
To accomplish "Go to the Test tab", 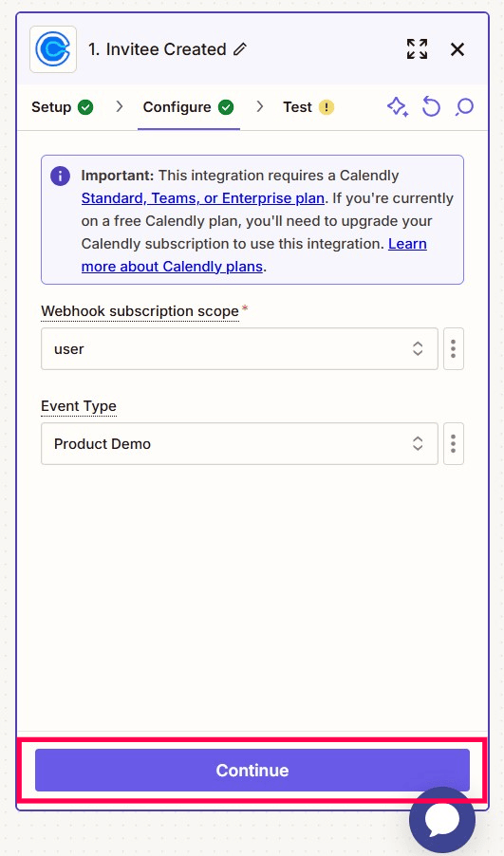I will [x=308, y=107].
